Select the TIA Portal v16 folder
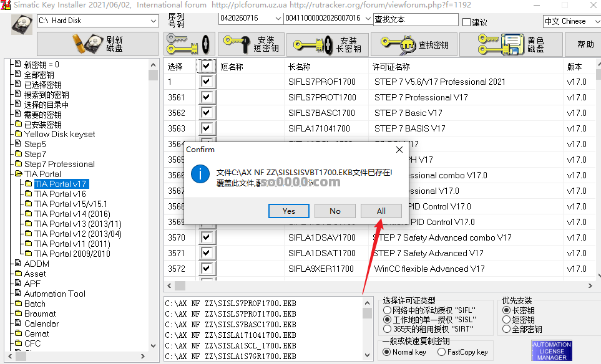Viewport: 601px width, 364px height. pos(60,194)
